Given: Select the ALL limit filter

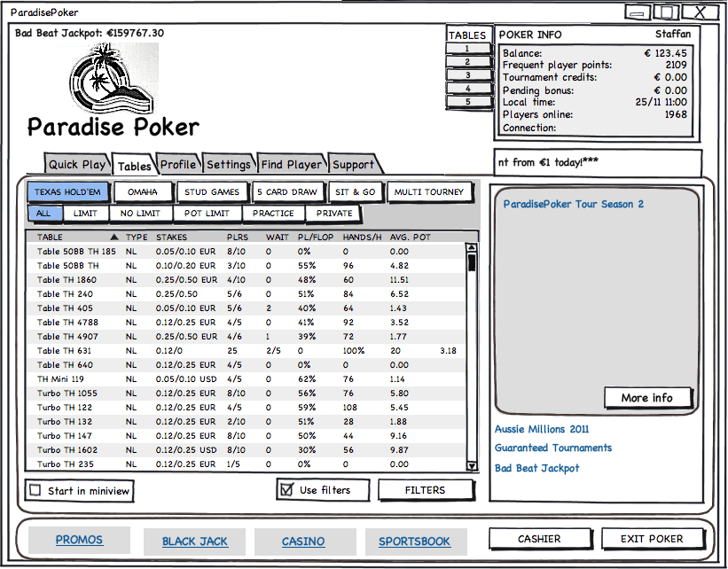Looking at the screenshot, I should coord(43,213).
